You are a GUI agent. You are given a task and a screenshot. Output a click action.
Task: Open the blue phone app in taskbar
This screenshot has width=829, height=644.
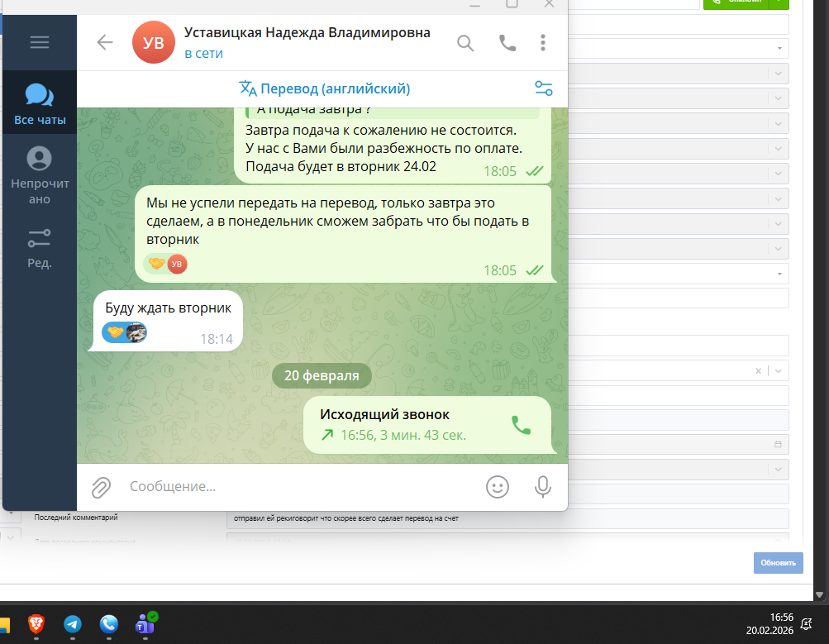click(x=109, y=624)
